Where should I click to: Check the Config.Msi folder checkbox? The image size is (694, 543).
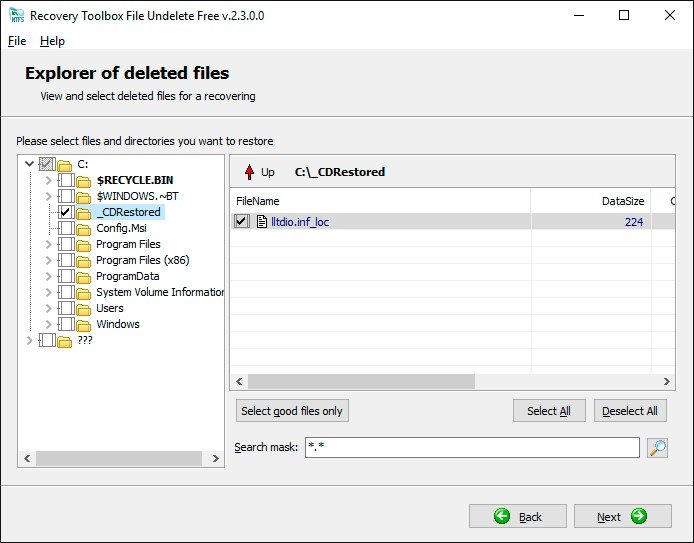click(66, 228)
